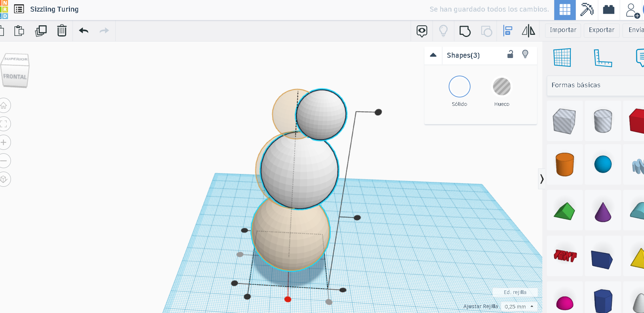Select the Workplane tool
Image resolution: width=644 pixels, height=313 pixels.
click(x=562, y=57)
